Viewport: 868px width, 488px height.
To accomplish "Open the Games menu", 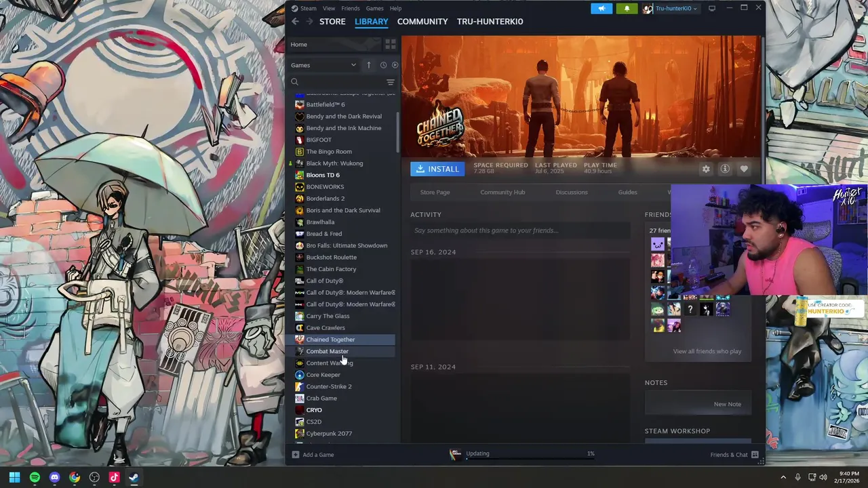I will 374,8.
